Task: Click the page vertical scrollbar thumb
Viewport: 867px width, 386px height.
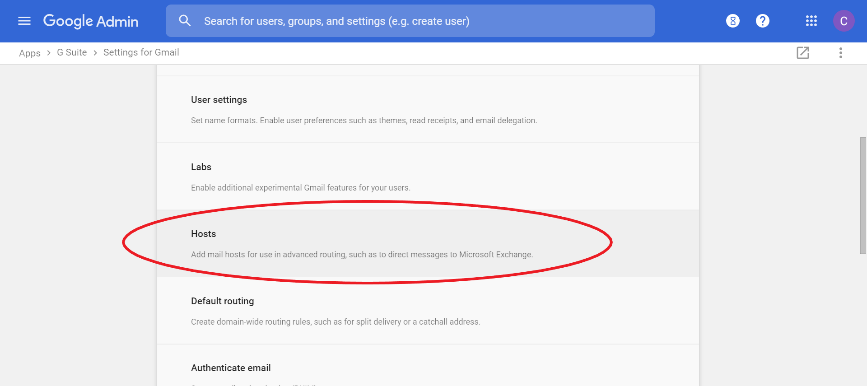Action: [x=863, y=195]
